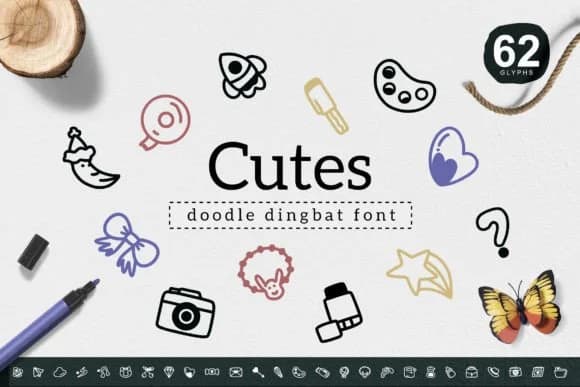Click the red whistle doodle glyph

point(165,122)
